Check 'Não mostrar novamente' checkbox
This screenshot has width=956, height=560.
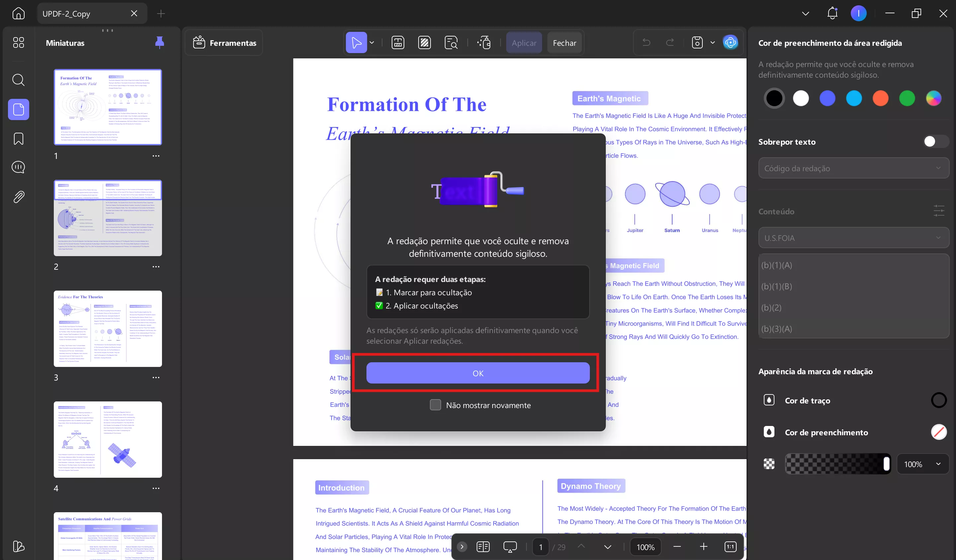point(435,405)
